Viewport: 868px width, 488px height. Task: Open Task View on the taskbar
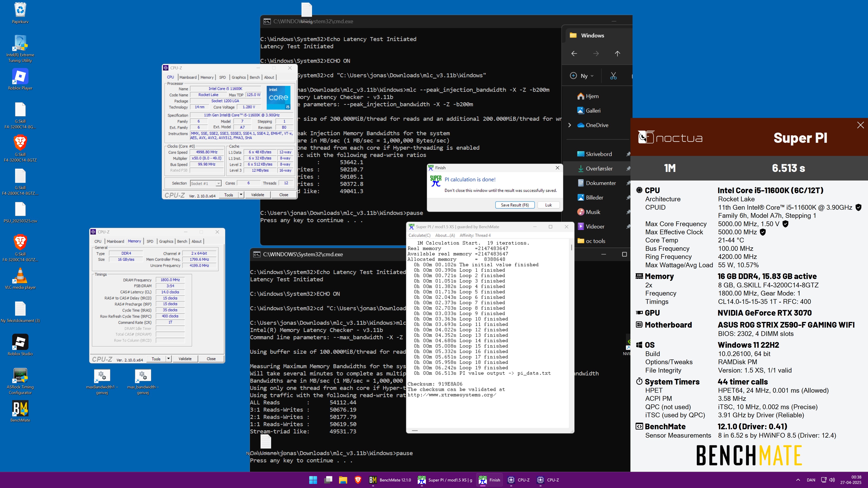[x=328, y=480]
